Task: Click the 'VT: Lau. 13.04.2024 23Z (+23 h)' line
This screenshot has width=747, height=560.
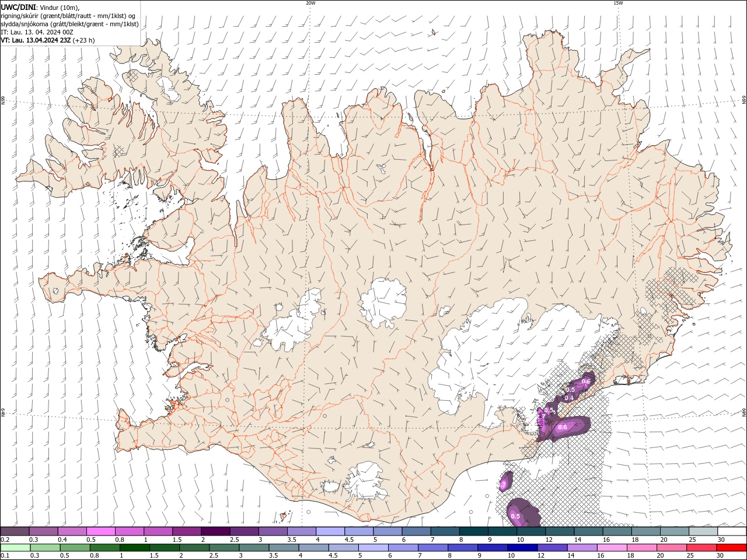Action: tap(48, 40)
